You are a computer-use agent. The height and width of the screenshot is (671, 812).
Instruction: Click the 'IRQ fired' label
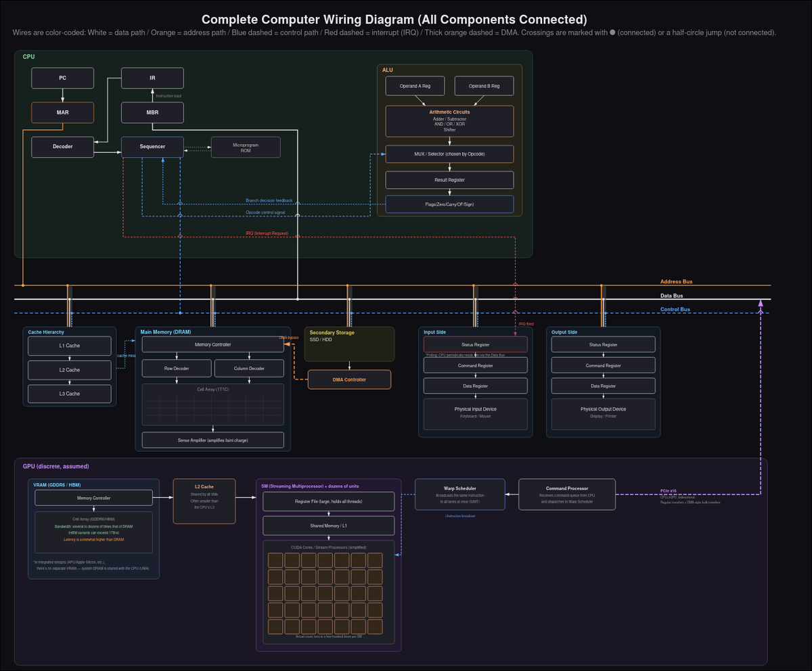[x=526, y=324]
